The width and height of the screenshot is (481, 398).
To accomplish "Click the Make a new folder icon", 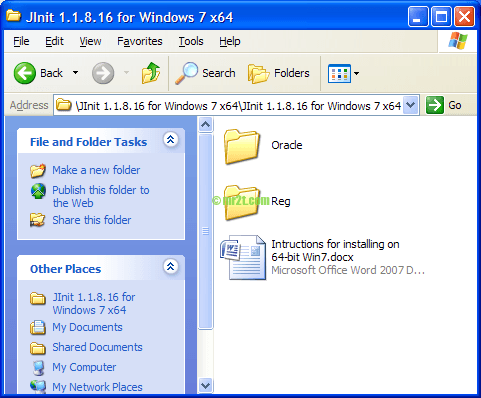I will click(38, 170).
